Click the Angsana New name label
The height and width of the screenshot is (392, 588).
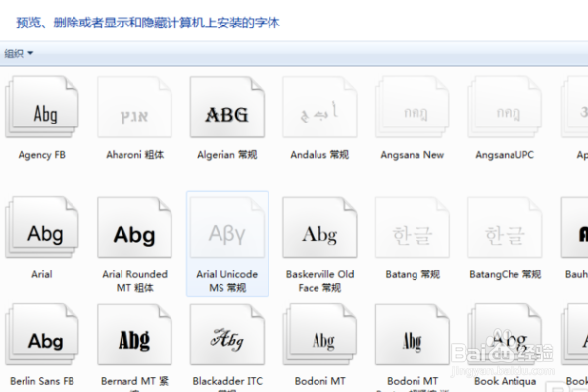pos(413,155)
